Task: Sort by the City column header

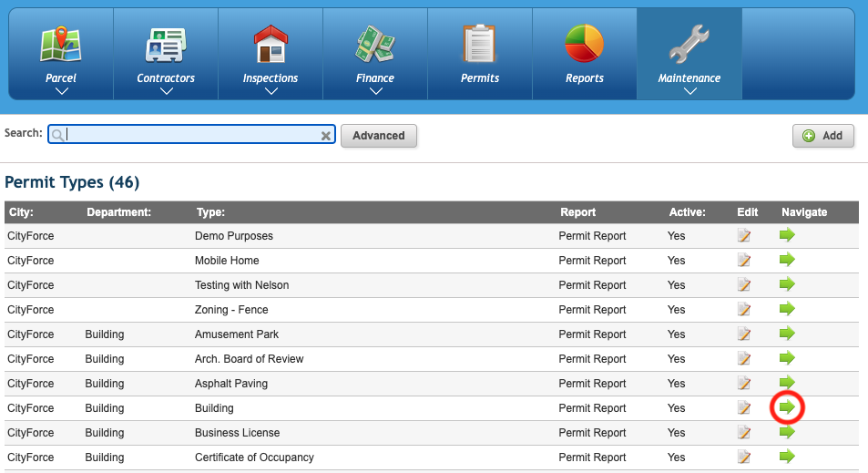Action: (x=21, y=212)
